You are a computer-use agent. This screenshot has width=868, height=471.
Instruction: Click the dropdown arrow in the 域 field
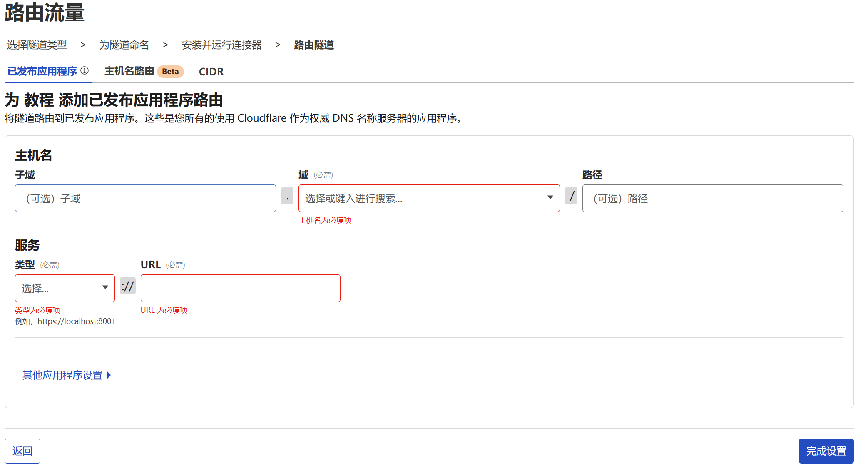coord(550,198)
